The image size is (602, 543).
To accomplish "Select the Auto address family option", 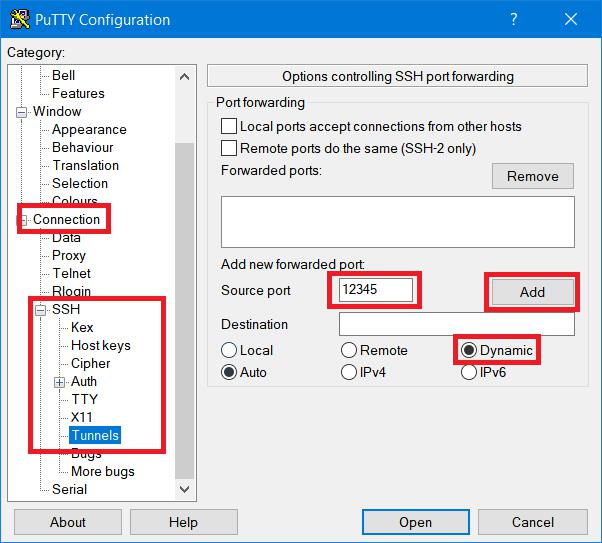I will tap(229, 372).
